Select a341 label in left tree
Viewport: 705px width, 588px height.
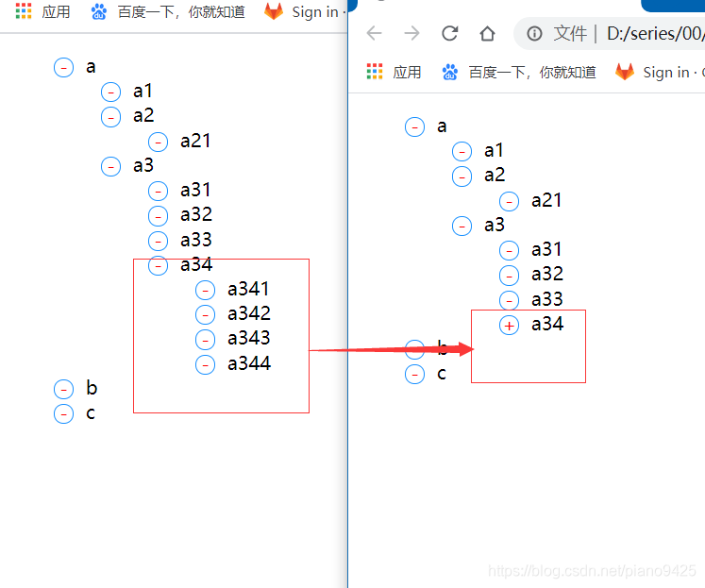(x=248, y=289)
